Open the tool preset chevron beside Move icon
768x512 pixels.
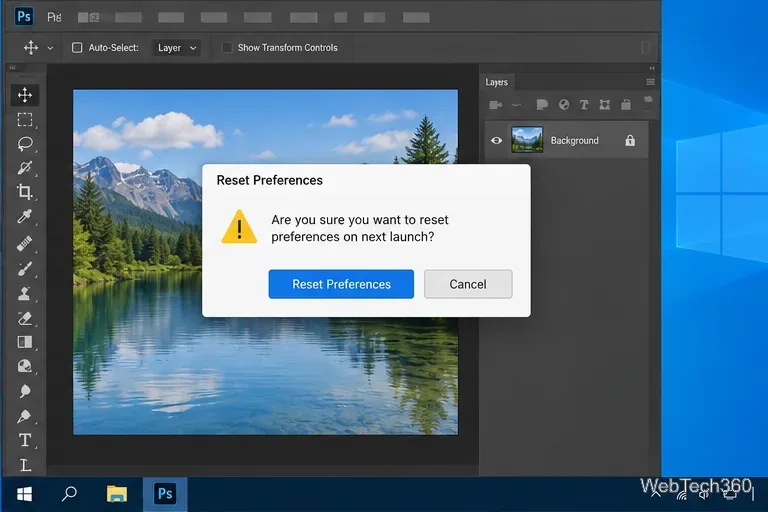coord(50,48)
